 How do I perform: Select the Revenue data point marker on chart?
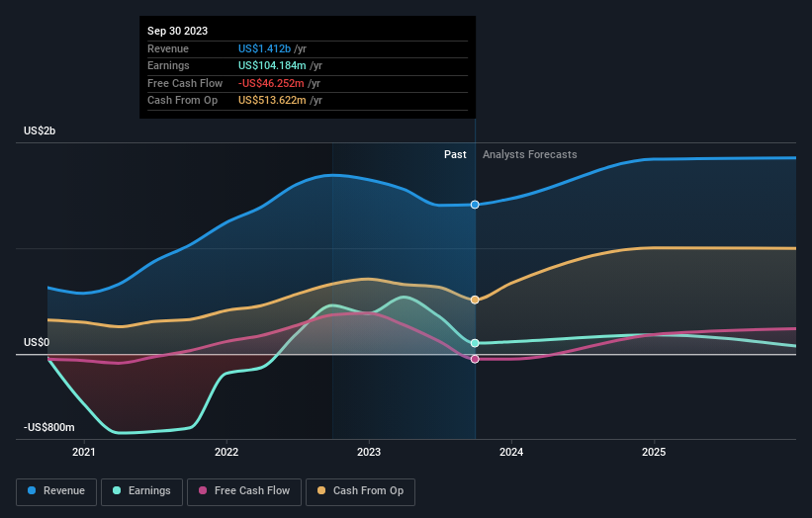click(x=475, y=205)
